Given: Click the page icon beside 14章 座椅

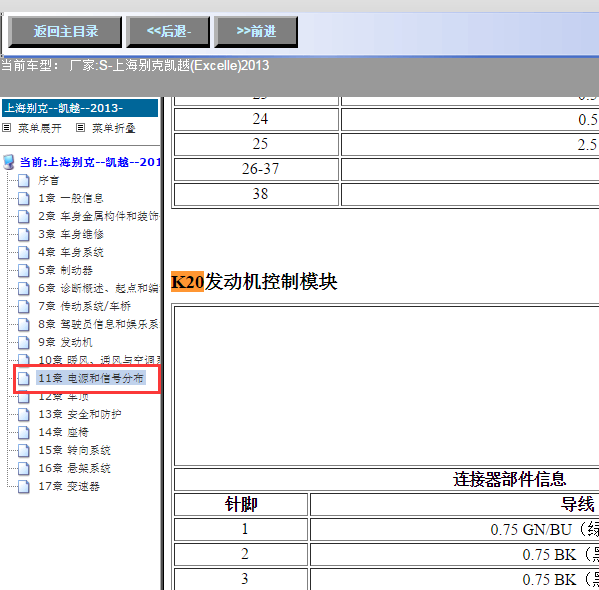Looking at the screenshot, I should coord(24,433).
